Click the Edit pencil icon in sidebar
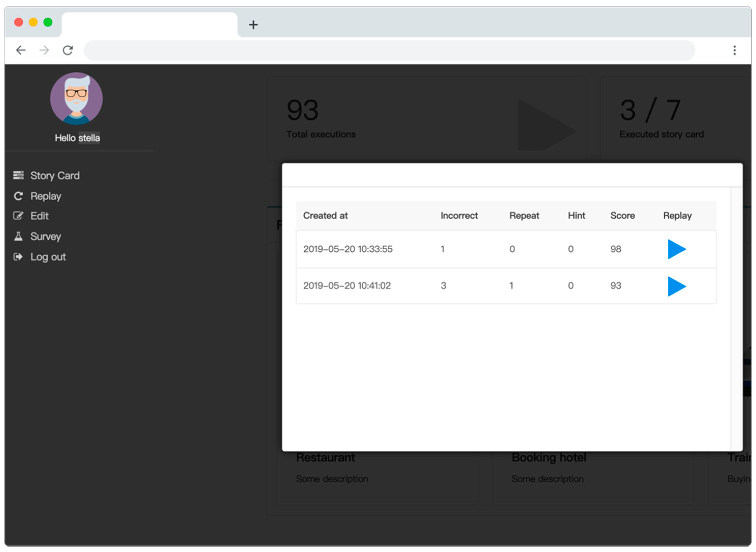The image size is (756, 552). click(18, 216)
